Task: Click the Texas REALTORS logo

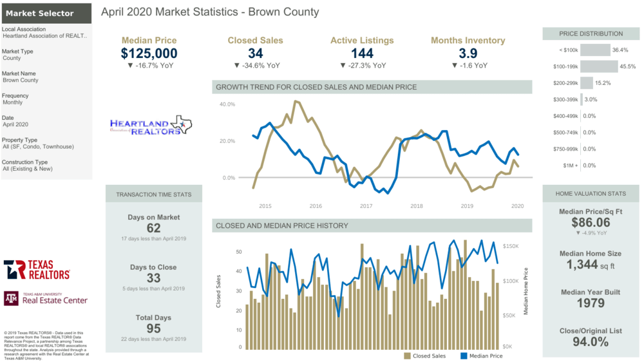Action: (x=37, y=270)
